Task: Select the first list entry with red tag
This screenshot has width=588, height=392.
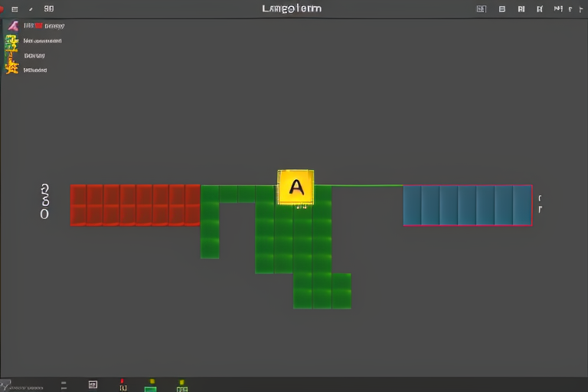Action: pos(42,25)
